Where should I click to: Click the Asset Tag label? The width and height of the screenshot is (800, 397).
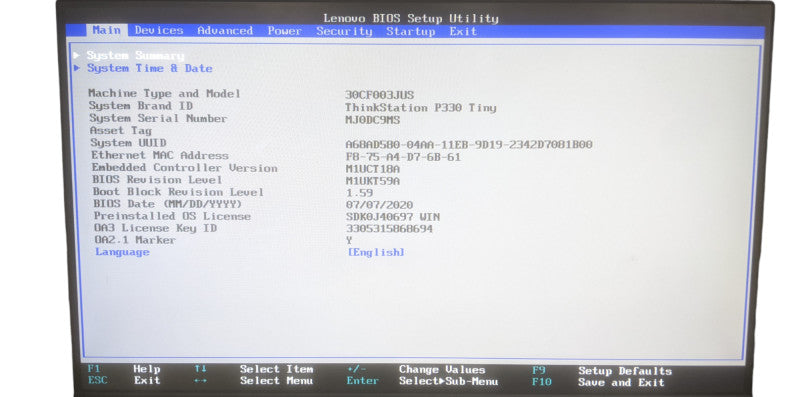120,131
